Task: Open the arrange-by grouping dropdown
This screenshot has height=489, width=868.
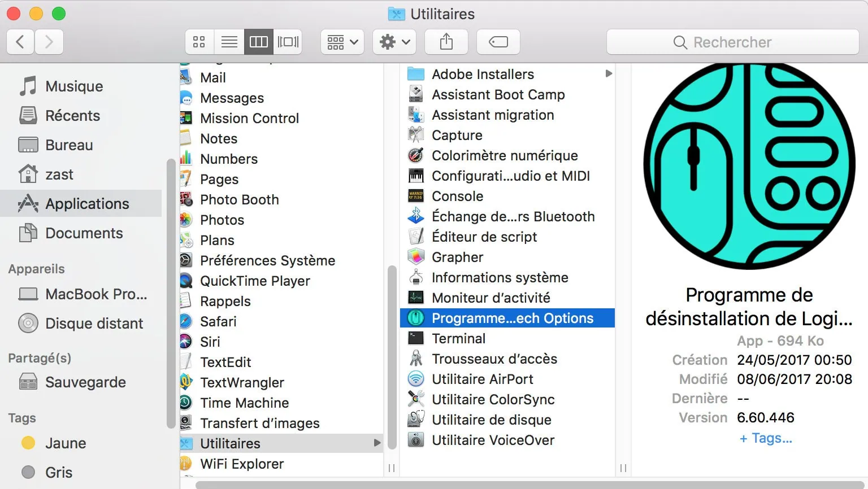Action: coord(342,42)
